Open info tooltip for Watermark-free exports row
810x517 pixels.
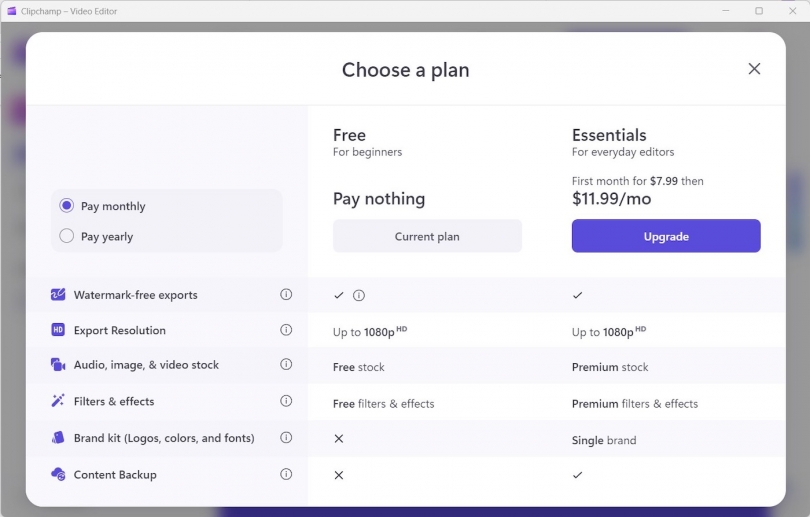tap(286, 295)
